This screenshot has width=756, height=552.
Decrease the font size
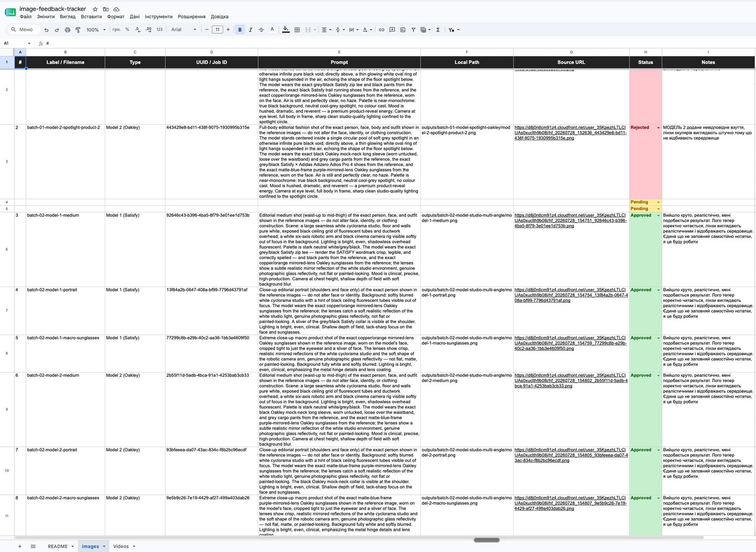pos(207,30)
